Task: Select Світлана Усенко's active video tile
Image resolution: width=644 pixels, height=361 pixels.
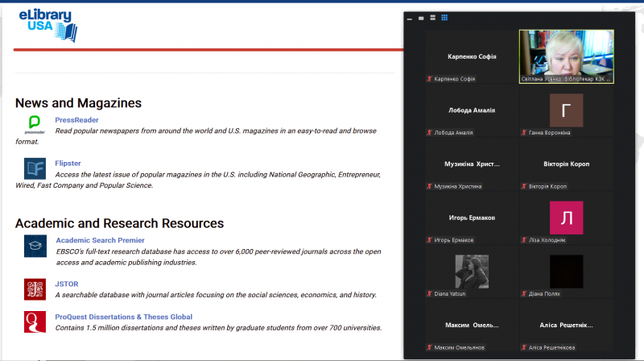Action: [567, 56]
